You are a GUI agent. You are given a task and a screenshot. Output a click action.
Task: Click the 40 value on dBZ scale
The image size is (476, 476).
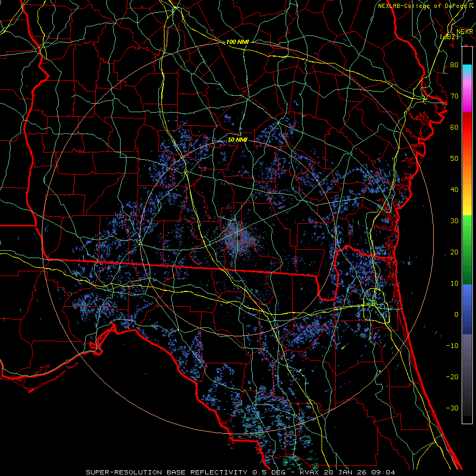pos(454,190)
